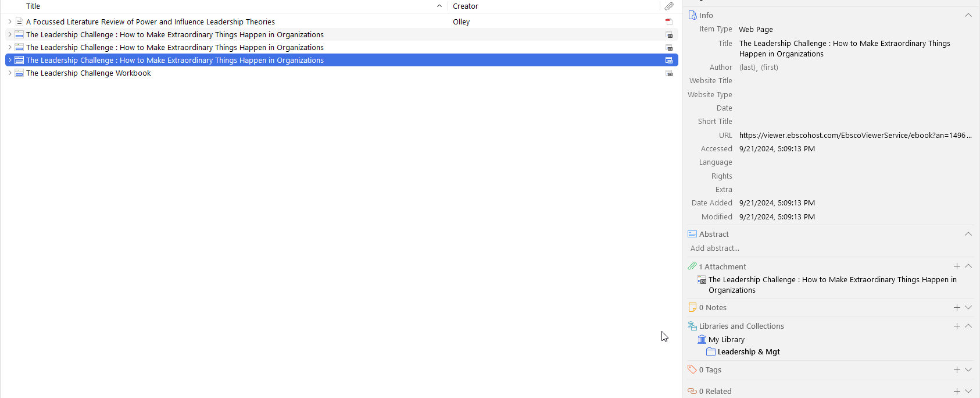
Task: Add a tag with the Tags plus button
Action: [957, 369]
